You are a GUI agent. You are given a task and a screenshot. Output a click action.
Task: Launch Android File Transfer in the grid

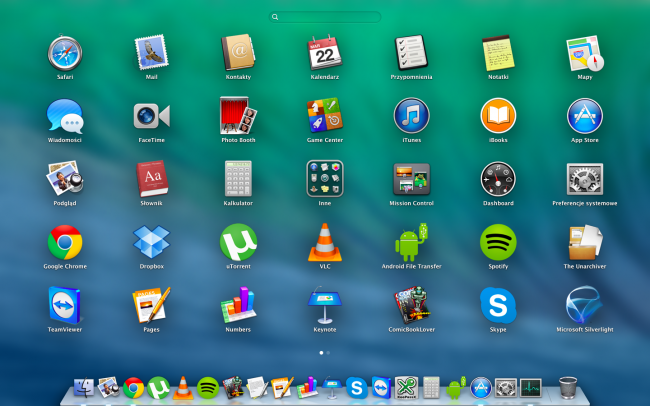coord(411,242)
